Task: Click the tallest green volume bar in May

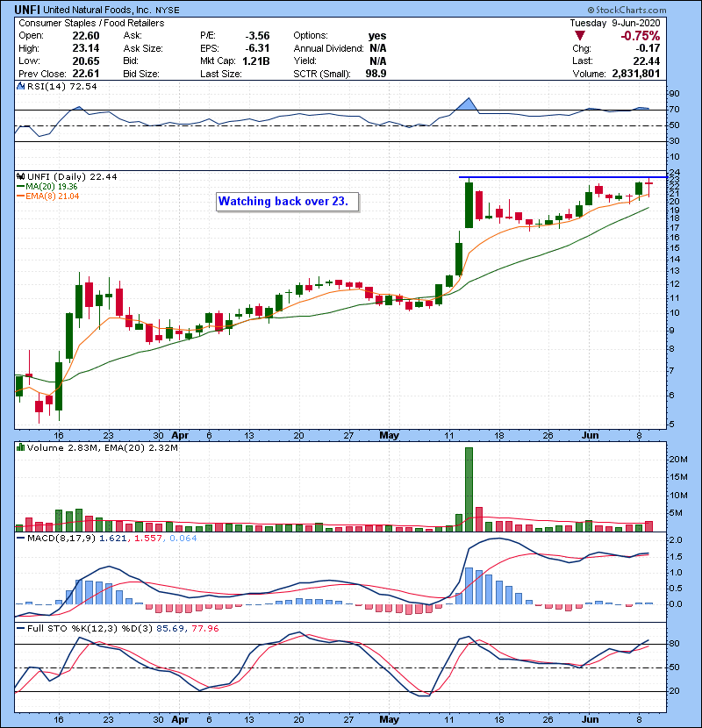Action: (x=469, y=489)
